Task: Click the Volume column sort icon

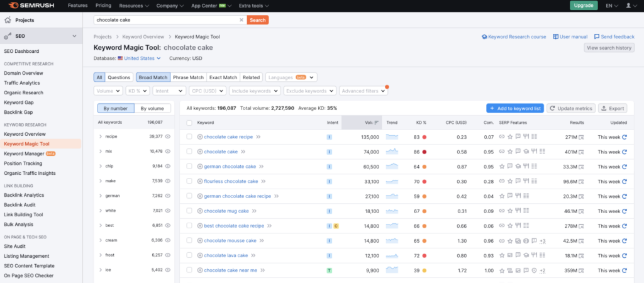Action: [x=377, y=123]
